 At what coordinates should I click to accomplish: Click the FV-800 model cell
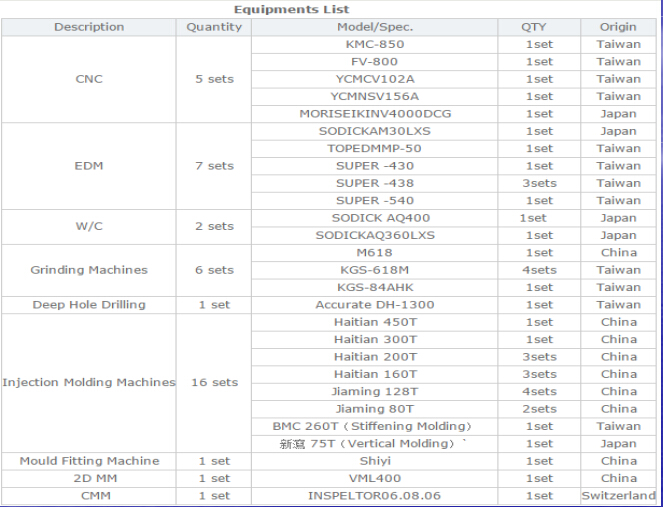click(375, 62)
